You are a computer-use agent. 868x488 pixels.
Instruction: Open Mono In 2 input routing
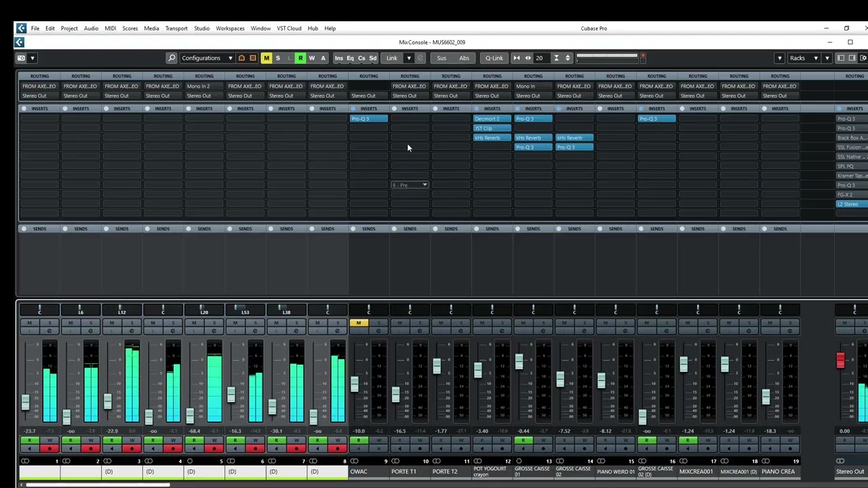pos(204,86)
